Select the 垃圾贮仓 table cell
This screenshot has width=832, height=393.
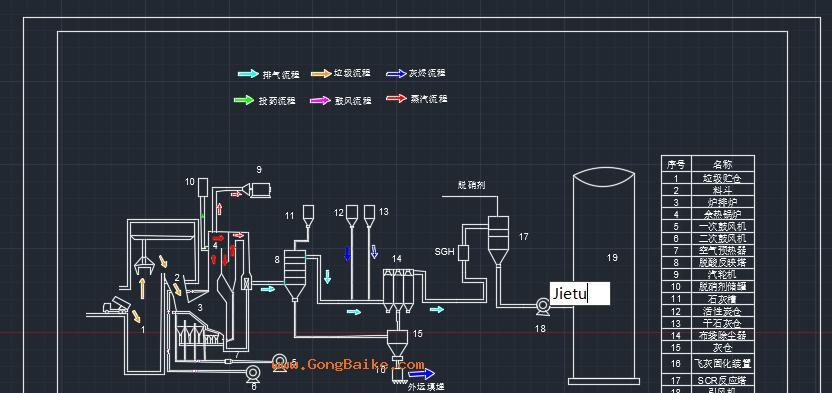tap(722, 178)
